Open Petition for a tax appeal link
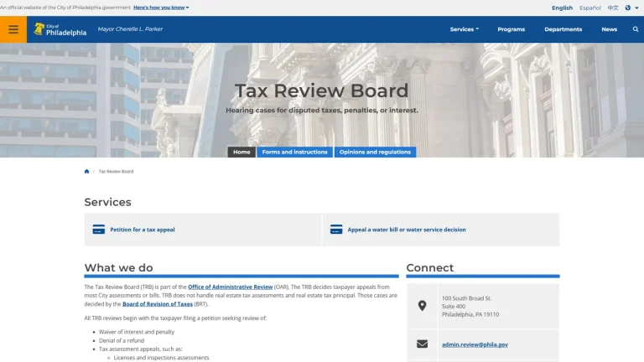The height and width of the screenshot is (362, 644). (x=142, y=230)
